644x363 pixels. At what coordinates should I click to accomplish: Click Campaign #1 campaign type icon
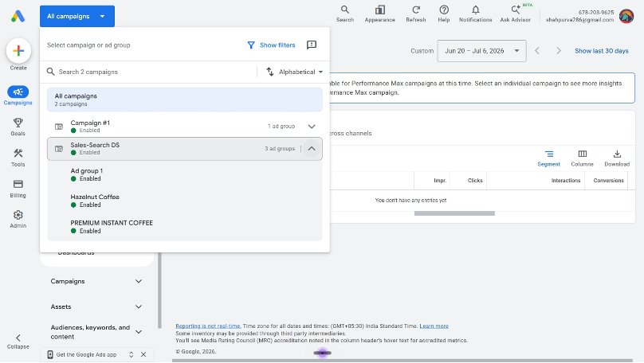click(x=59, y=127)
